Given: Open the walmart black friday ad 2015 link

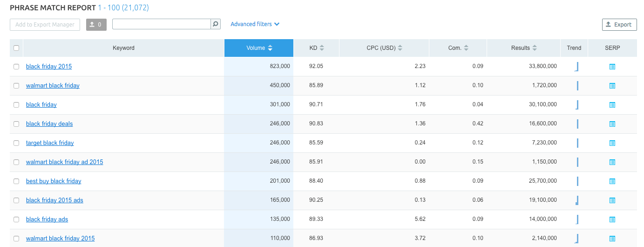Looking at the screenshot, I should [x=64, y=162].
